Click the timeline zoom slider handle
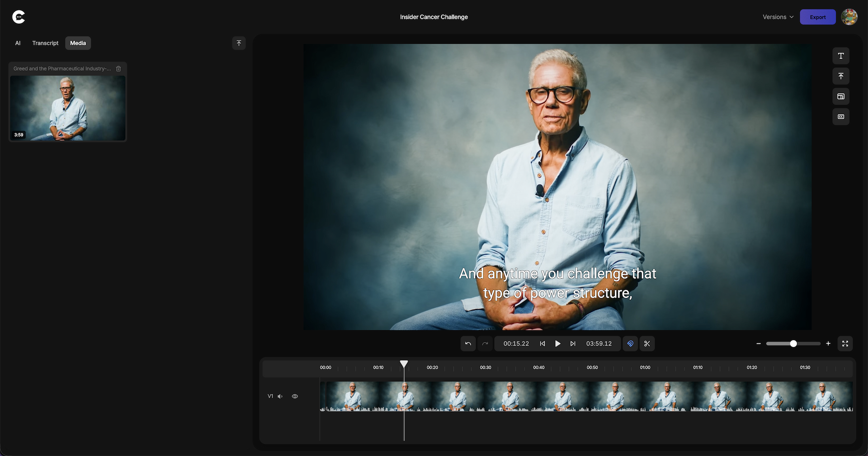Image resolution: width=868 pixels, height=456 pixels. pyautogui.click(x=793, y=344)
